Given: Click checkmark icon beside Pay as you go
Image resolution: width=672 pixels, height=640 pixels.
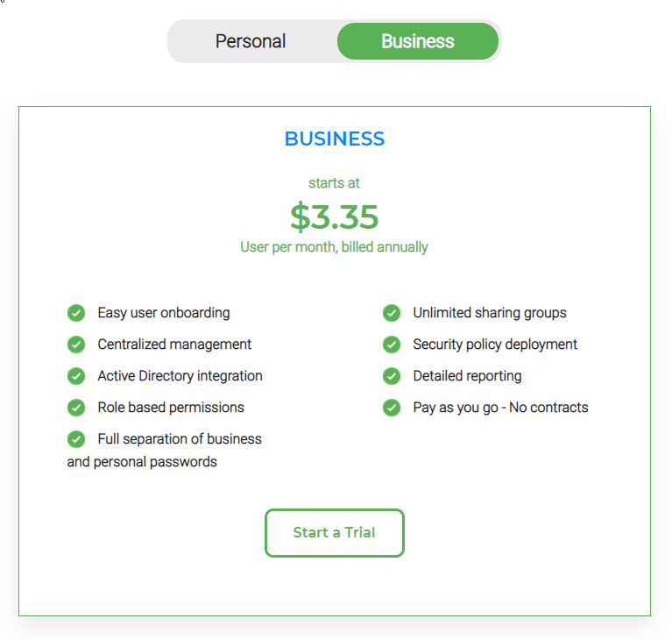Looking at the screenshot, I should 392,408.
